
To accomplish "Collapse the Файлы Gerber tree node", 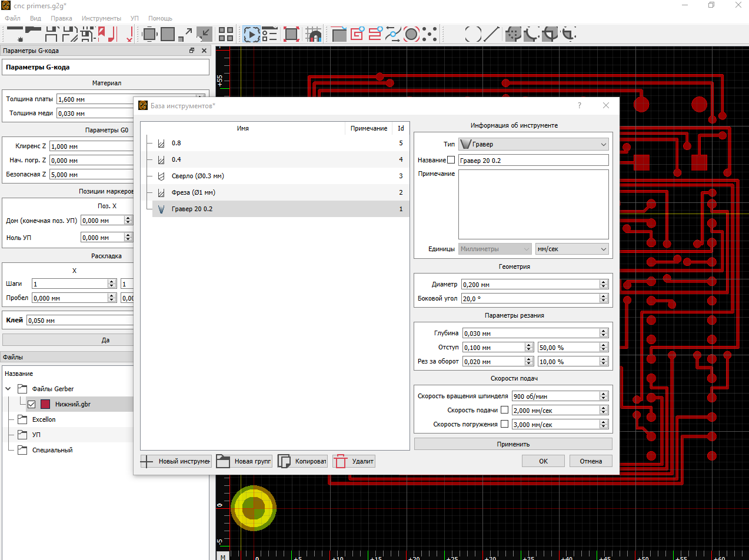I will 8,389.
